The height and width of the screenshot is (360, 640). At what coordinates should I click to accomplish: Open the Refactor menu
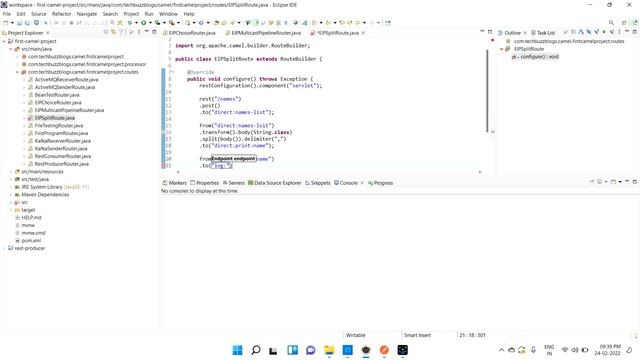tap(61, 14)
